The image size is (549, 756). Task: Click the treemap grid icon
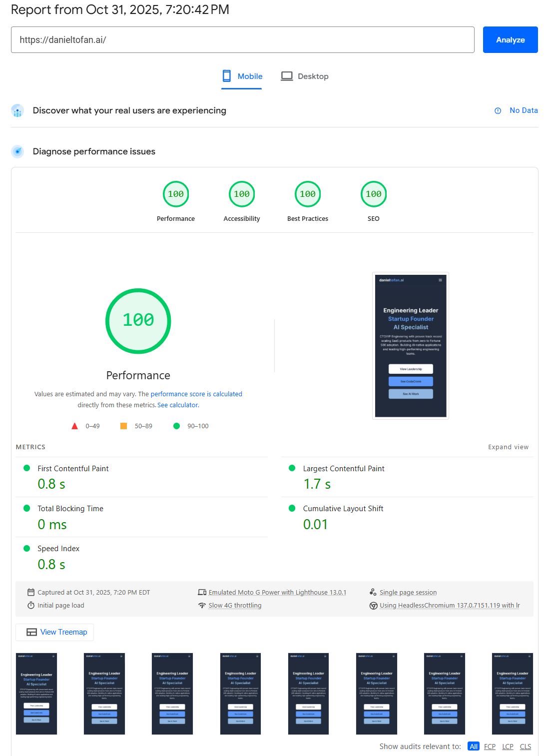(x=31, y=632)
